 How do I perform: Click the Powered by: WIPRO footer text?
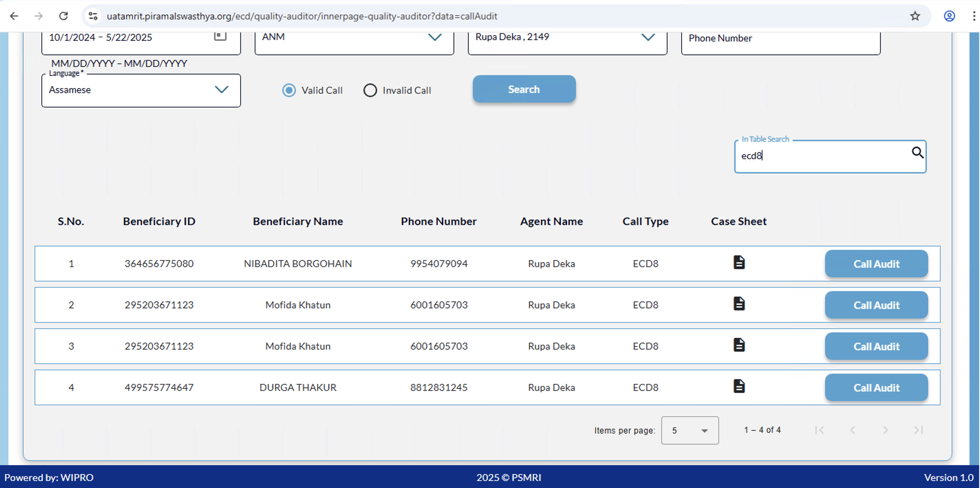(x=49, y=477)
